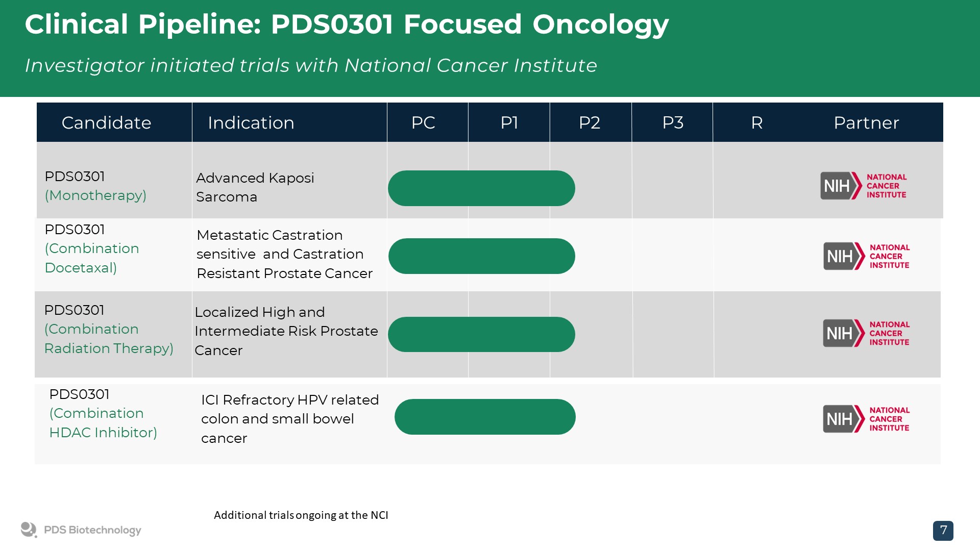Screen dimensions: 980x551
Task: Click NIH logo in Radiation Therapy row
Action: click(x=866, y=333)
